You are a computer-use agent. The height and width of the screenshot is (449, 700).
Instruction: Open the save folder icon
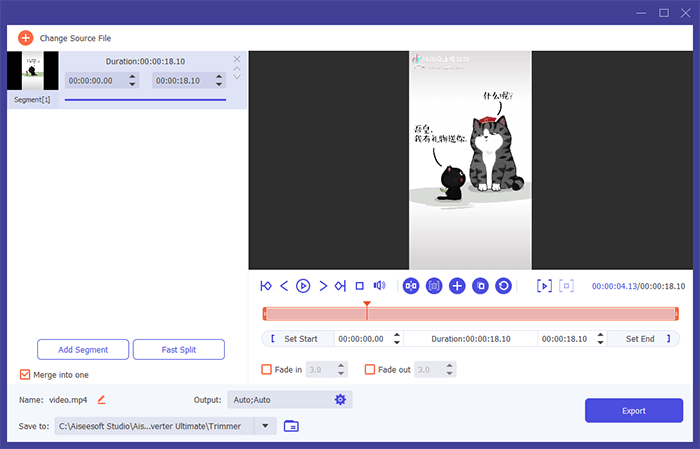[x=291, y=426]
